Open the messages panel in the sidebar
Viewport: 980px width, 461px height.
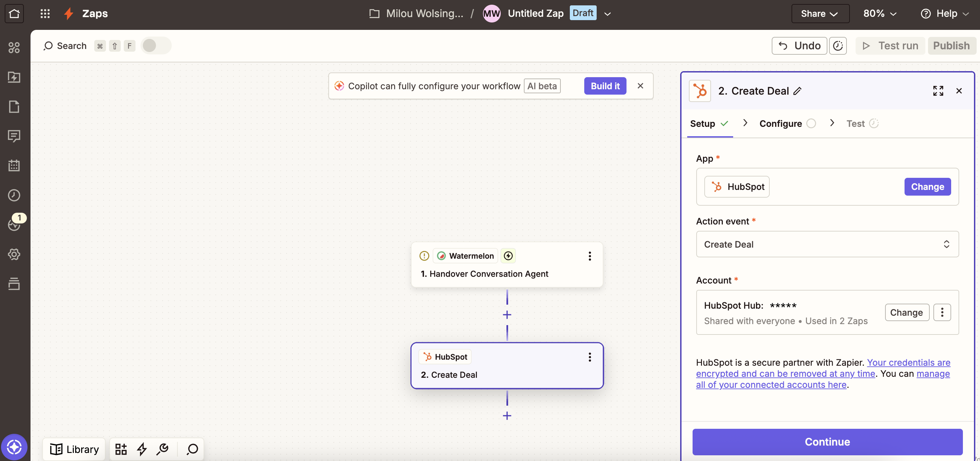click(14, 136)
